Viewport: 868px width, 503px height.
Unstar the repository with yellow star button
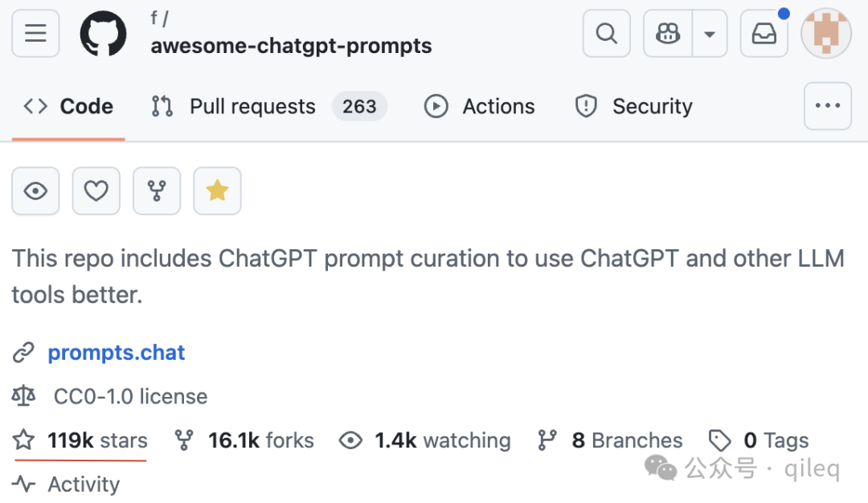tap(217, 191)
